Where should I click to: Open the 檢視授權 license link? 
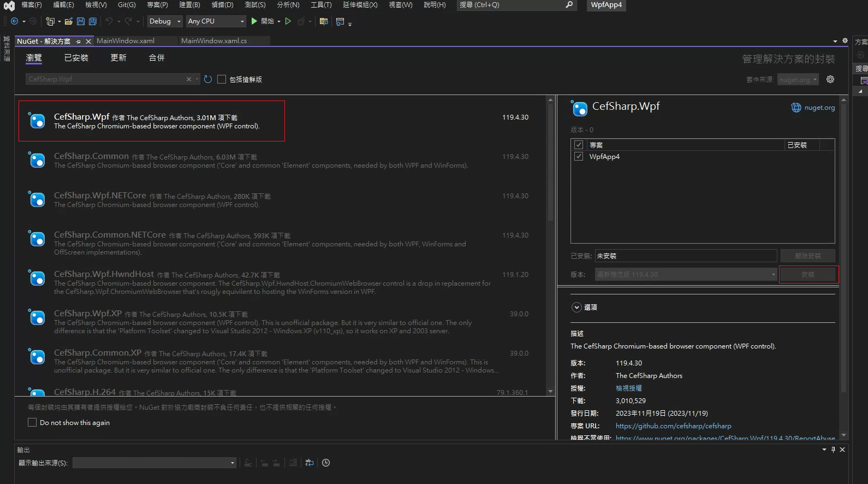(x=629, y=388)
